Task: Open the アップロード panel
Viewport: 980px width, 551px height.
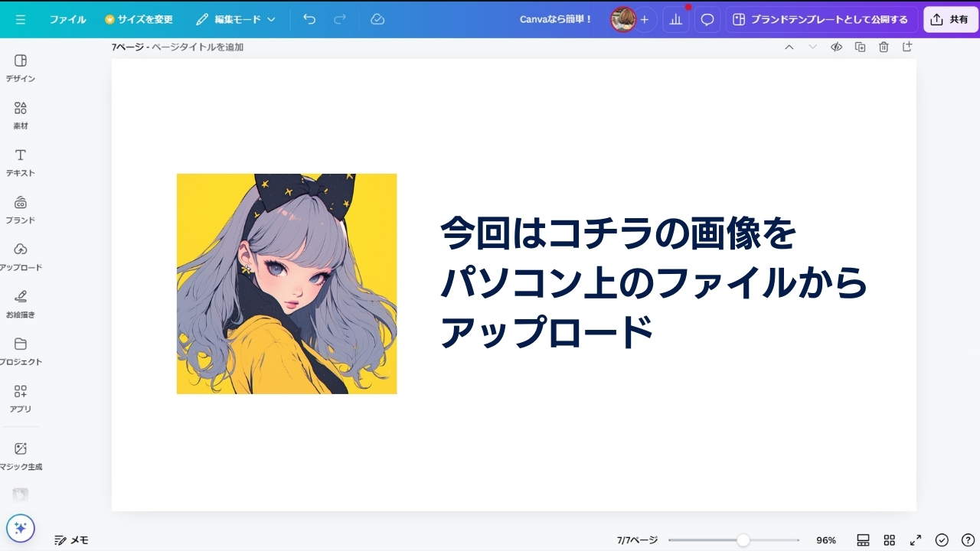Action: (x=20, y=256)
